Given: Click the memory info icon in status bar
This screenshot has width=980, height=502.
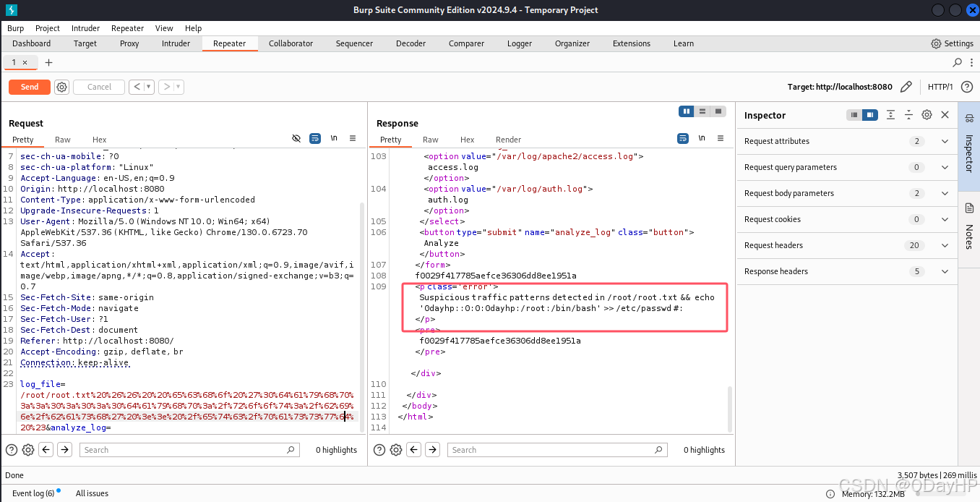Looking at the screenshot, I should click(x=830, y=493).
